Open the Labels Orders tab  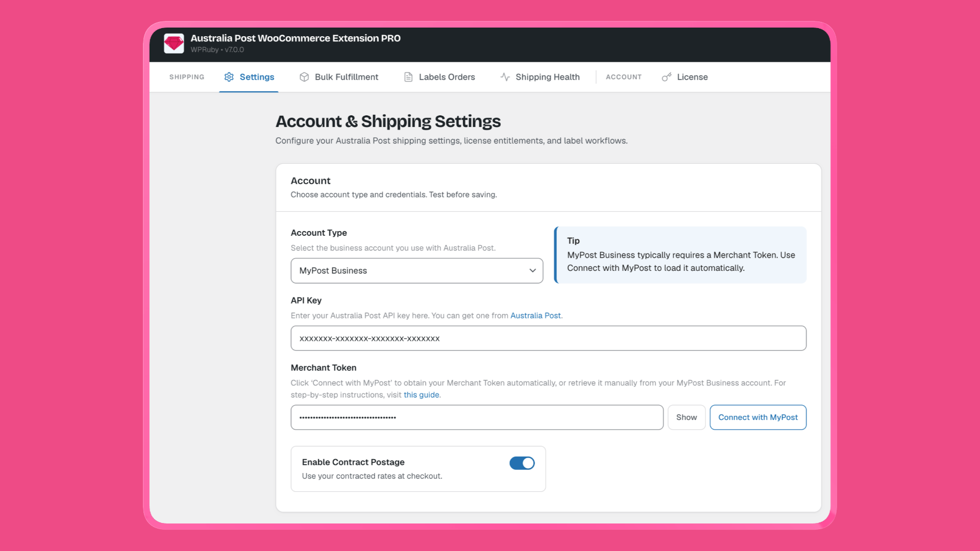point(439,77)
